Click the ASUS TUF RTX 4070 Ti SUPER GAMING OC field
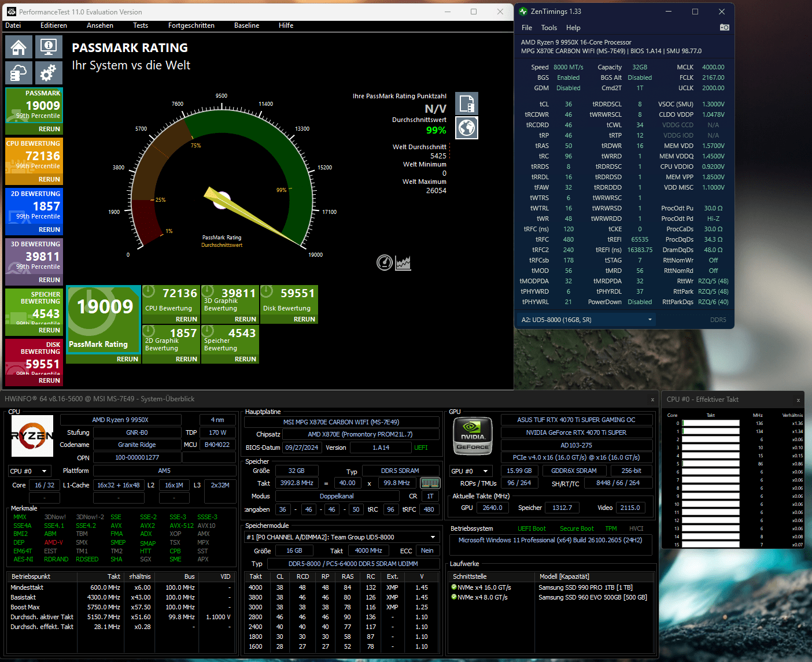The height and width of the screenshot is (662, 812). [x=576, y=420]
